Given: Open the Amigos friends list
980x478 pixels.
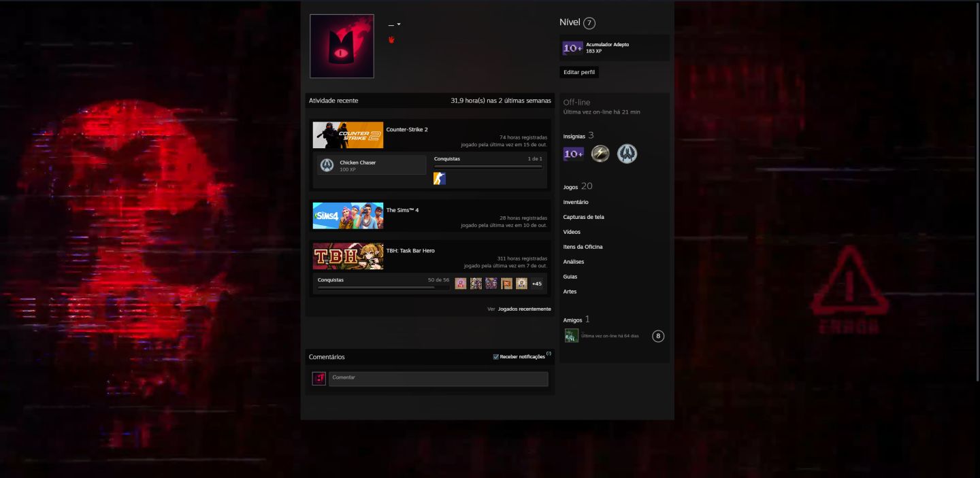Looking at the screenshot, I should pos(576,320).
